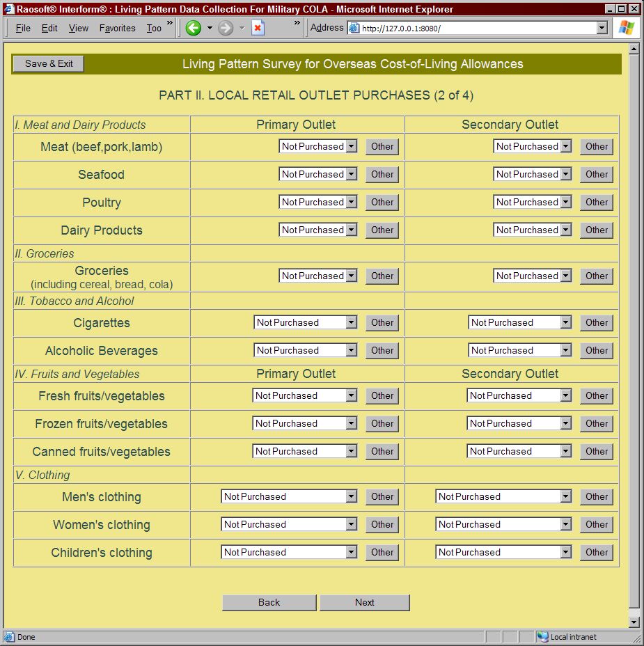This screenshot has height=646, width=644.
Task: Open Alcoholic Beverages Primary Outlet dropdown
Action: tap(306, 350)
